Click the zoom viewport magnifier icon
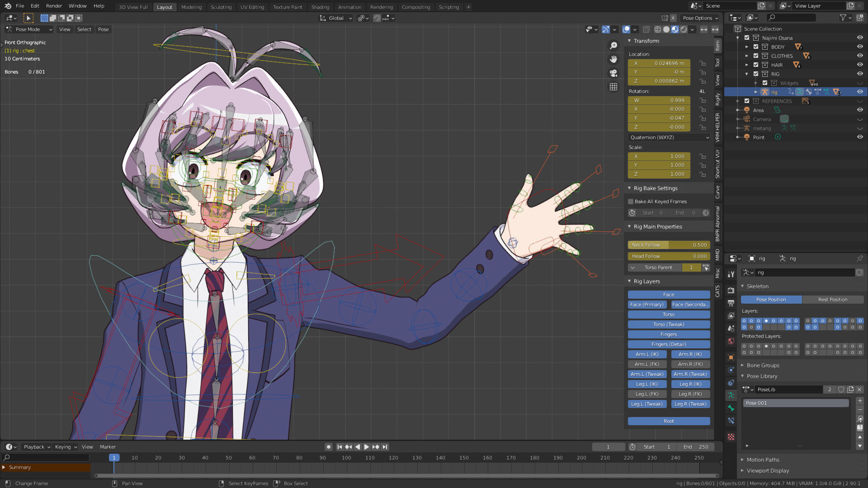868x488 pixels. click(613, 46)
